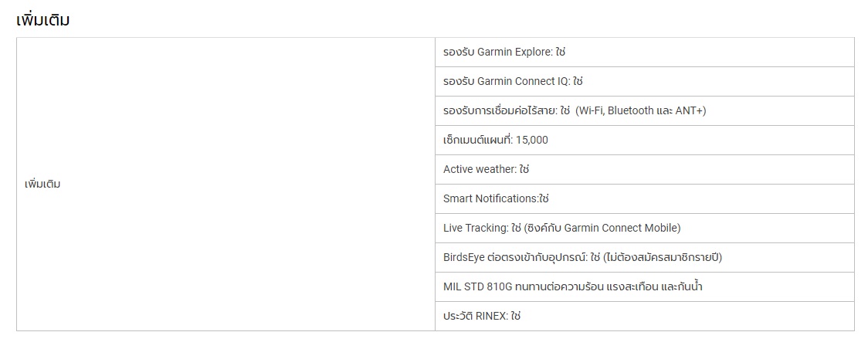Click the MIL STD 810G row
Screen dimensions: 868x349
(x=644, y=286)
